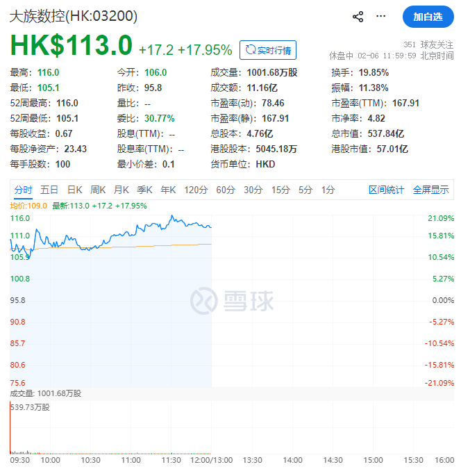Click the 351 球友关注 text
The height and width of the screenshot is (476, 461).
pos(428,44)
